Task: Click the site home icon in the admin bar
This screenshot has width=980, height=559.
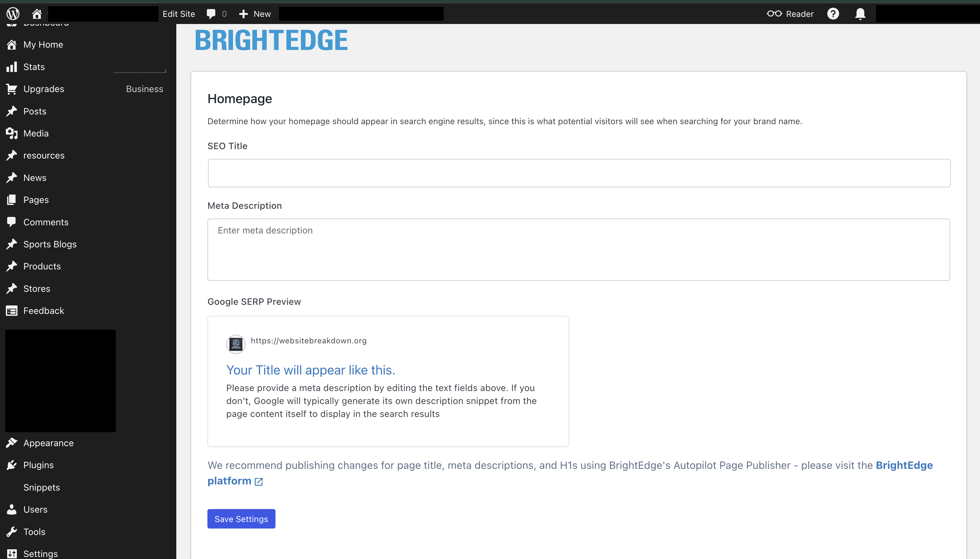Action: [37, 13]
